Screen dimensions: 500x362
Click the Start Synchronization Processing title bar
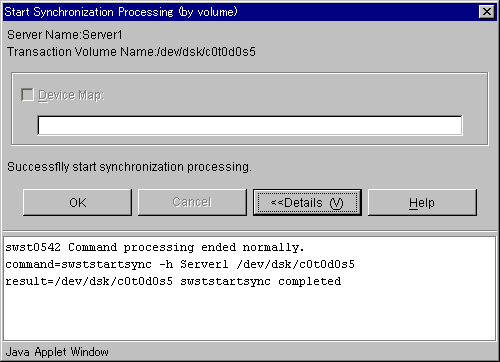pyautogui.click(x=240, y=12)
